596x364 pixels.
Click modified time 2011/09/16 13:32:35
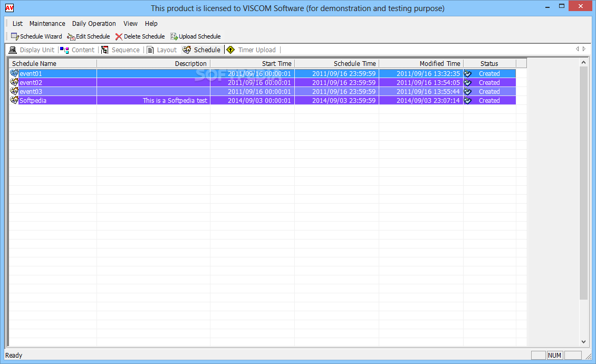(x=428, y=73)
